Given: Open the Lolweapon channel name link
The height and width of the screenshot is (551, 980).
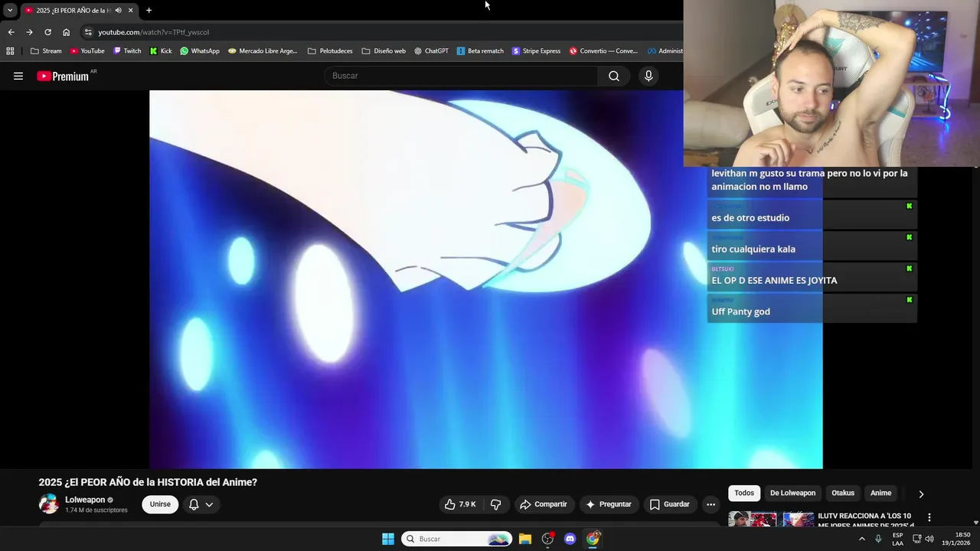Looking at the screenshot, I should [x=85, y=500].
